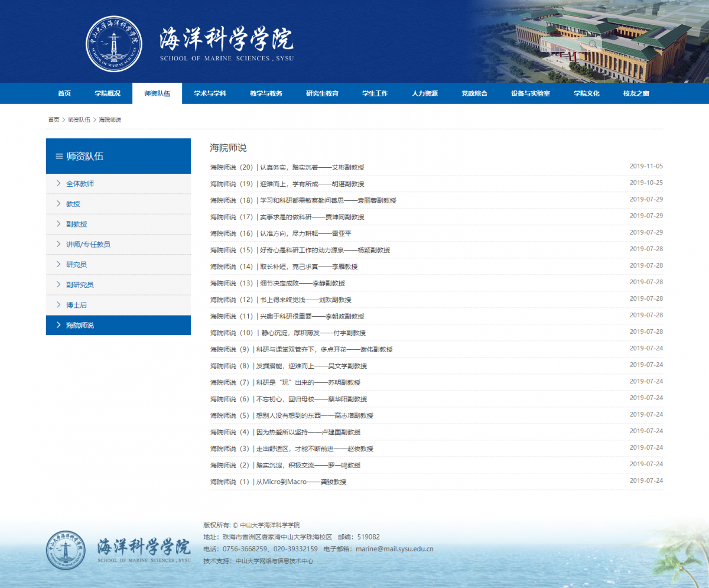The image size is (709, 588).
Task: Go to 首页 in the main navigation bar
Action: [x=64, y=93]
